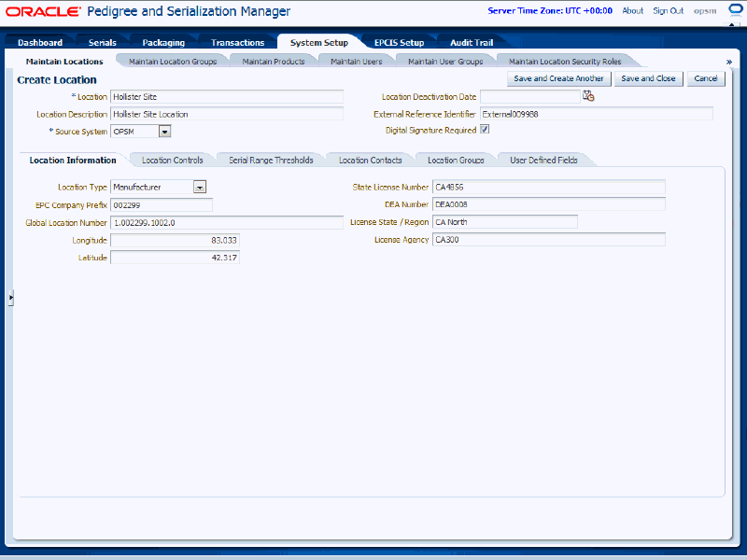The image size is (747, 560).
Task: Open the Source System dropdown
Action: pyautogui.click(x=165, y=132)
